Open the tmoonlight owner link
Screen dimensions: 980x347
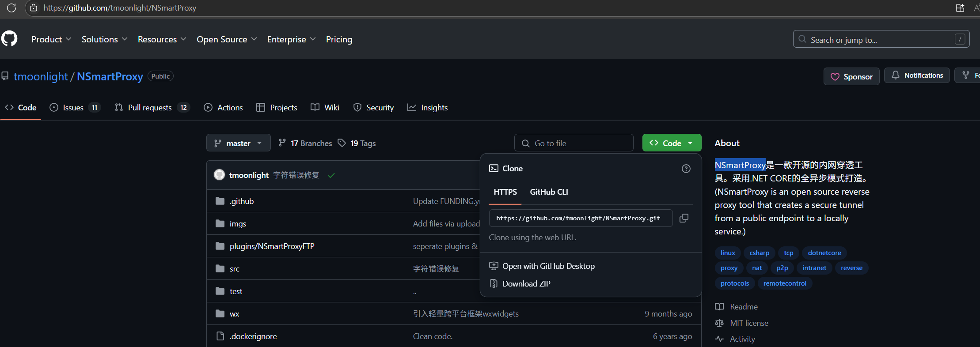pyautogui.click(x=41, y=76)
